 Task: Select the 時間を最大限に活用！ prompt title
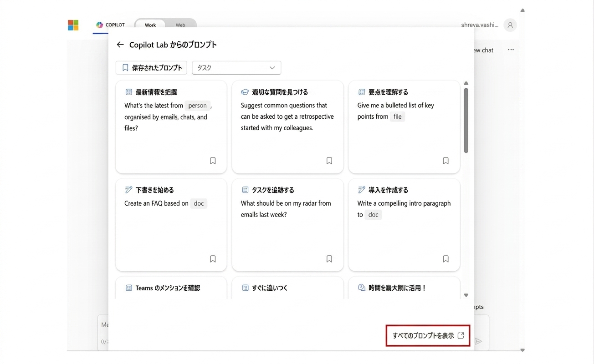tap(397, 288)
